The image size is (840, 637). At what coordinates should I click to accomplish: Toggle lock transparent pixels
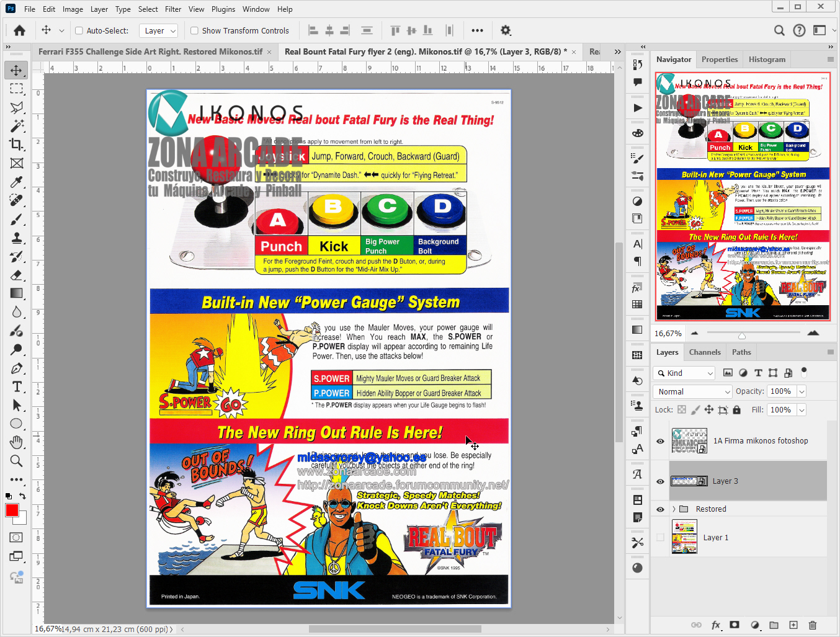pyautogui.click(x=682, y=410)
